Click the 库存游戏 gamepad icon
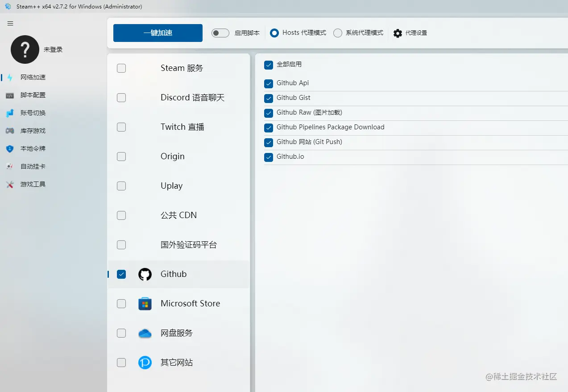Image resolution: width=568 pixels, height=392 pixels. (10, 131)
